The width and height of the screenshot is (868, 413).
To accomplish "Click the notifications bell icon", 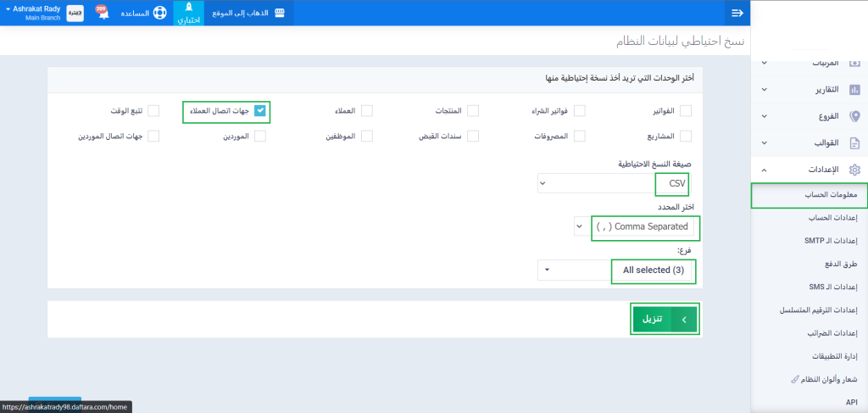I will coord(103,14).
